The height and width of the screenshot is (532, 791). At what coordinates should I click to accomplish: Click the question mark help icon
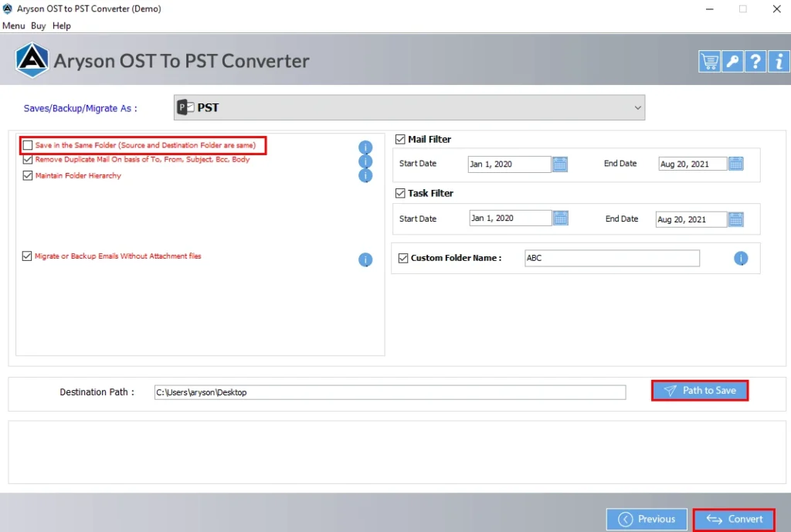[755, 62]
